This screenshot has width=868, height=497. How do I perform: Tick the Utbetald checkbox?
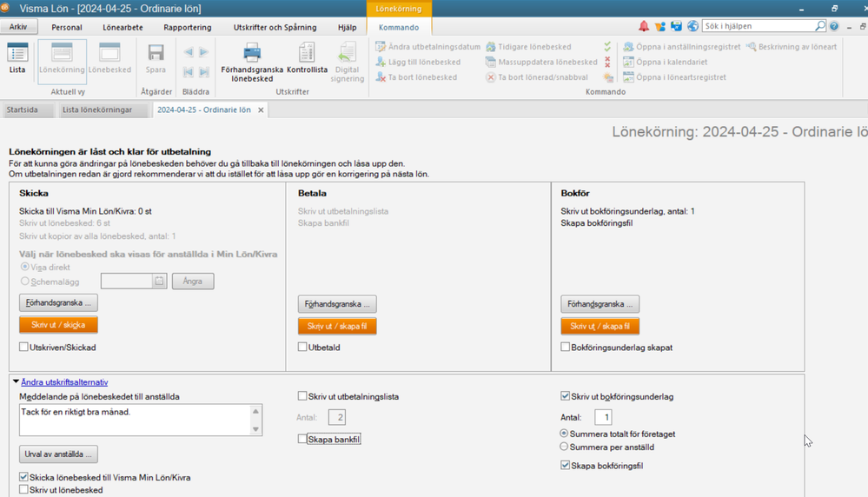[302, 348]
